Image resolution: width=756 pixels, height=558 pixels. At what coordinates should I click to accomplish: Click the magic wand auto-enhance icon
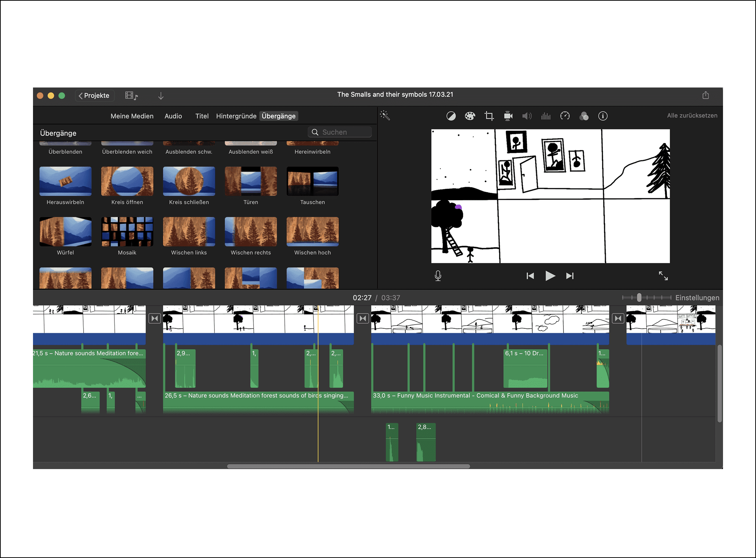coord(385,115)
